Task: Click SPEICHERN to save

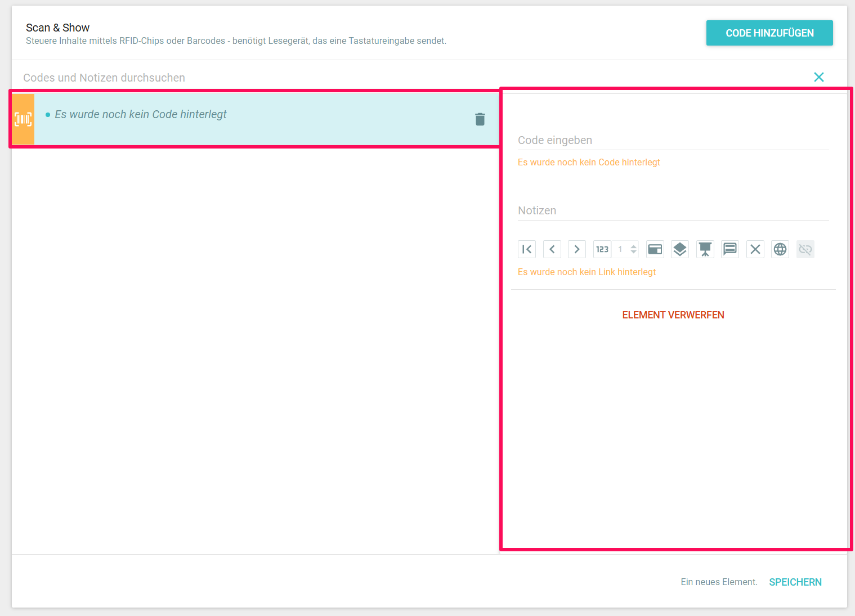Action: coord(795,582)
